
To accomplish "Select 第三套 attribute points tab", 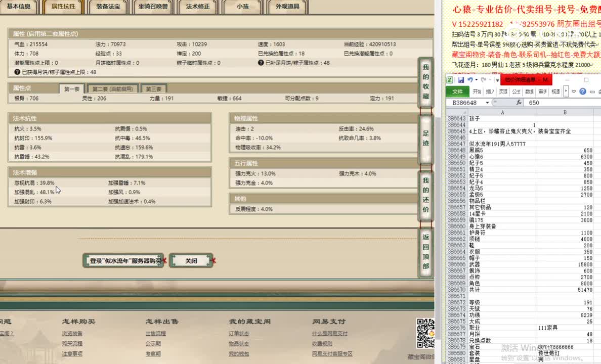I will pyautogui.click(x=153, y=88).
